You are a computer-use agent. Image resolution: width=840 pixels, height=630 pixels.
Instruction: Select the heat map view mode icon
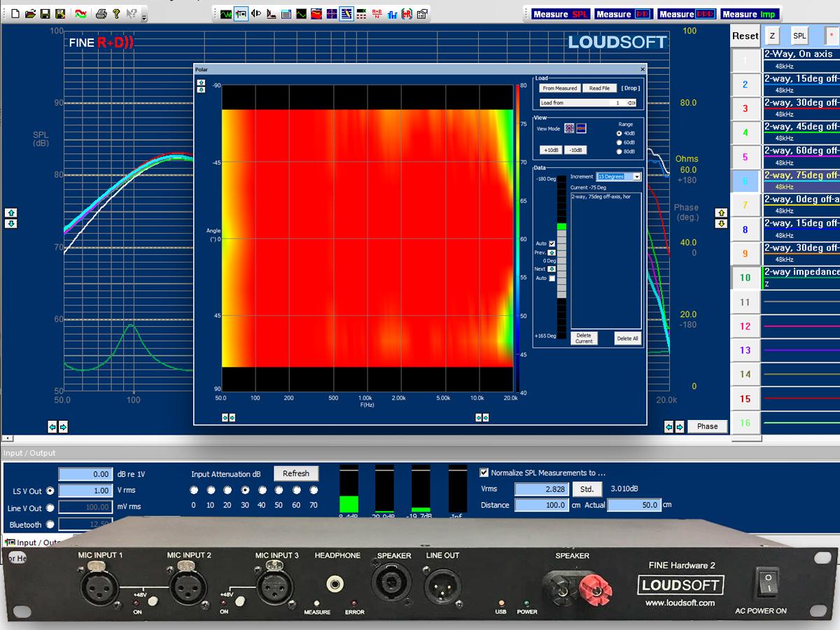(580, 128)
